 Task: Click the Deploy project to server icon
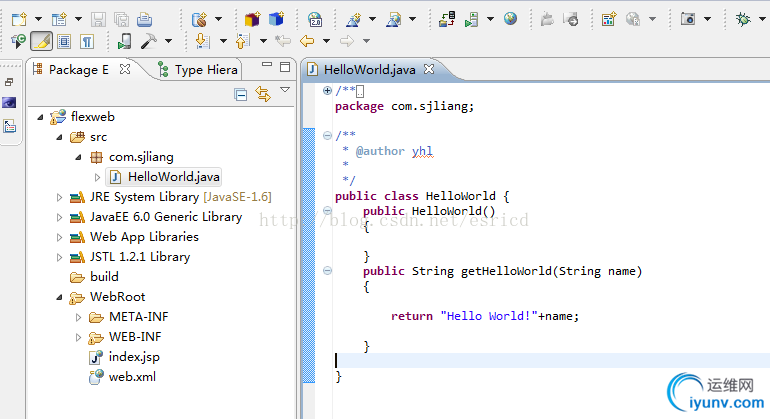pyautogui.click(x=447, y=19)
